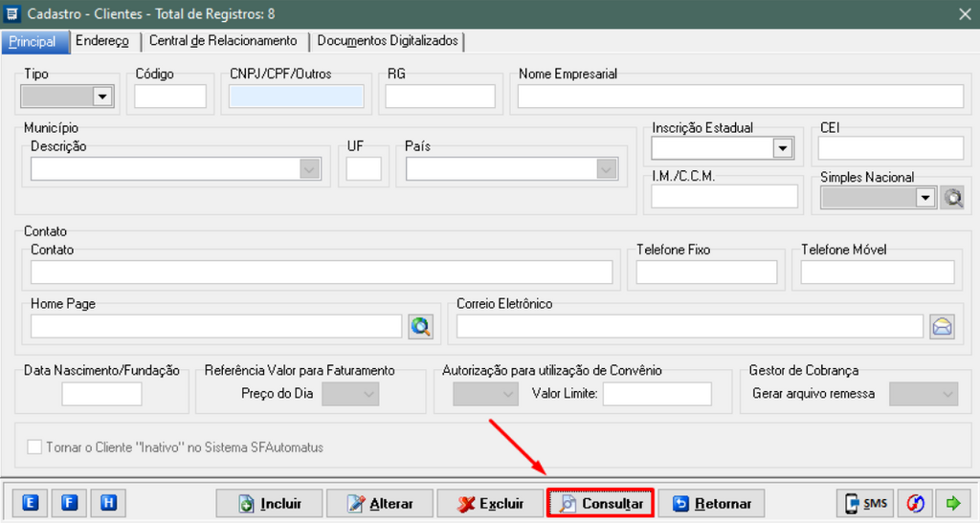980x523 pixels.
Task: Click the circular refresh icon beside SMS
Action: point(916,503)
